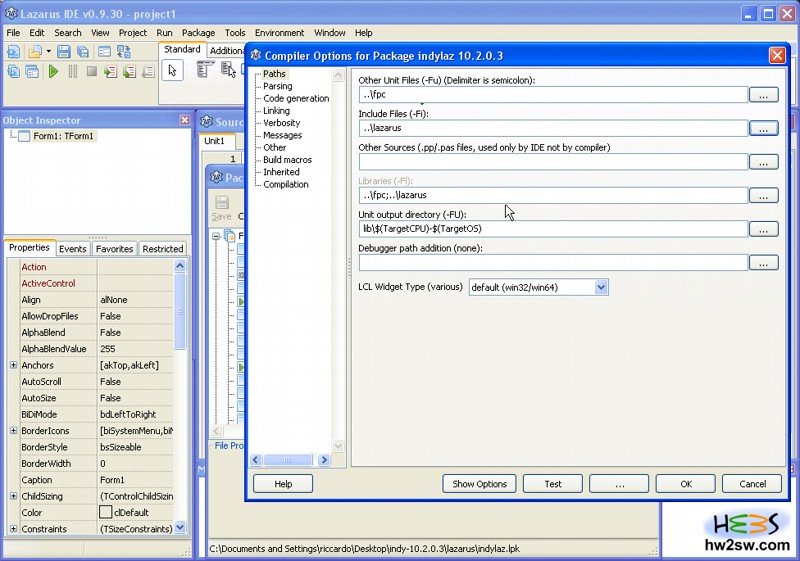
Task: Expand the BorderIcons property
Action: coord(13,430)
